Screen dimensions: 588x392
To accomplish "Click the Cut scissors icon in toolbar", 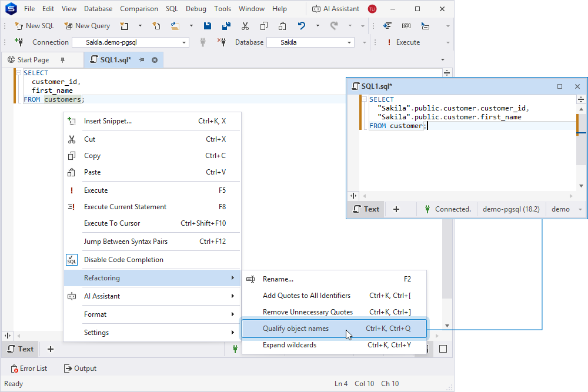I will click(245, 26).
